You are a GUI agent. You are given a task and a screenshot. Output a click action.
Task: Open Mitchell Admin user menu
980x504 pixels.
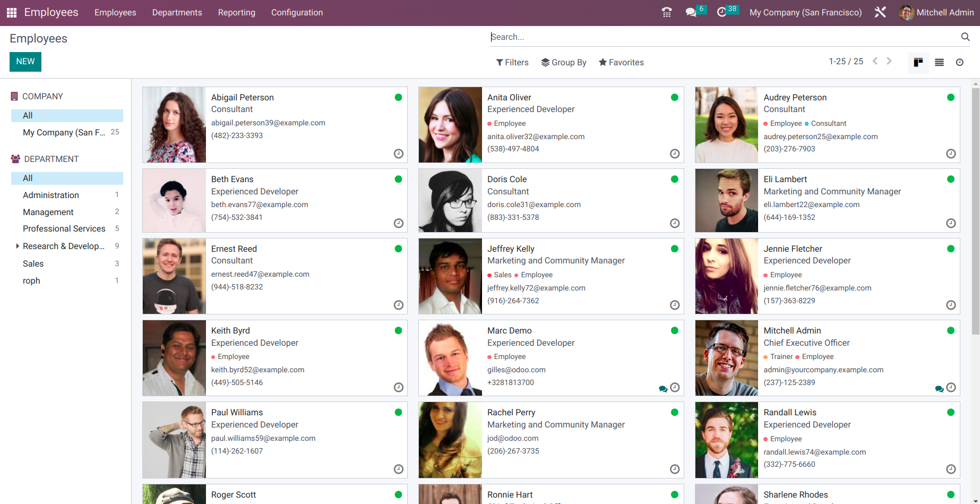tap(936, 12)
